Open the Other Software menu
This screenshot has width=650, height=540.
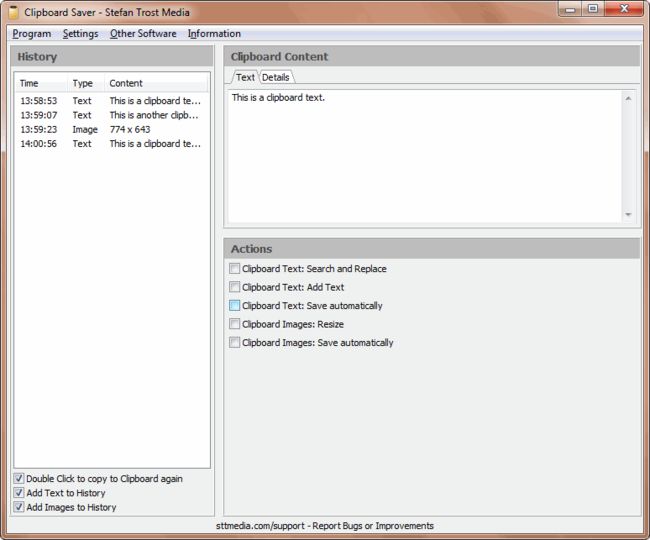click(142, 34)
